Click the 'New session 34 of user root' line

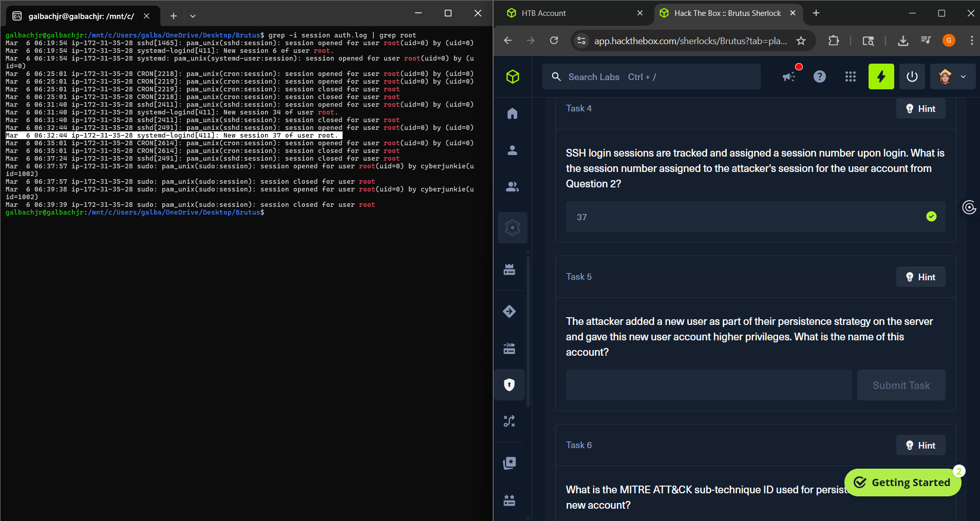pos(172,112)
